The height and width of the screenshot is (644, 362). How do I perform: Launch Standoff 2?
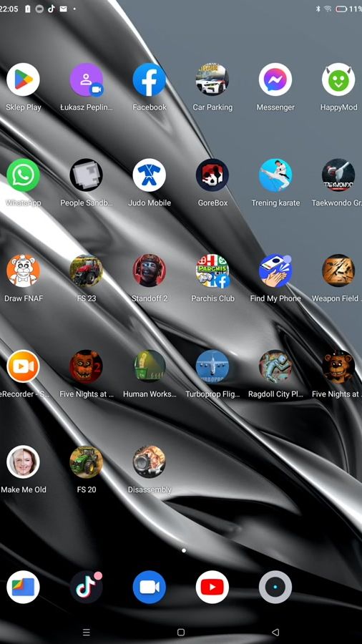point(150,270)
